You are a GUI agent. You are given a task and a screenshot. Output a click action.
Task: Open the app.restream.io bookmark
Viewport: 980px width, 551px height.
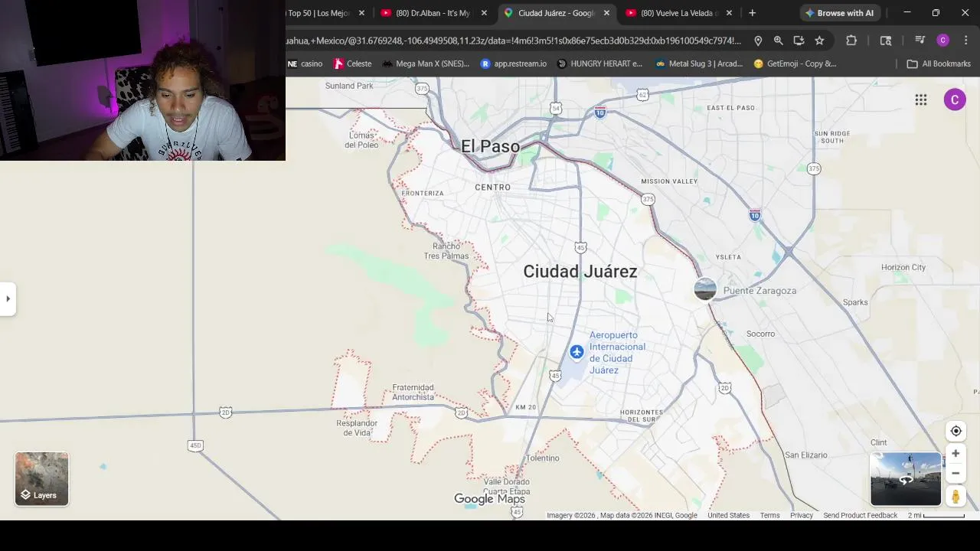pos(513,64)
